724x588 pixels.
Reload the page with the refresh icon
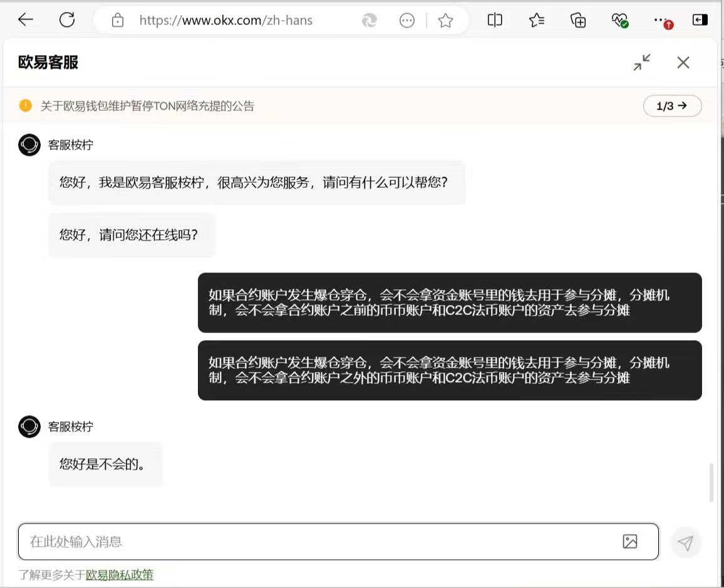(x=67, y=19)
